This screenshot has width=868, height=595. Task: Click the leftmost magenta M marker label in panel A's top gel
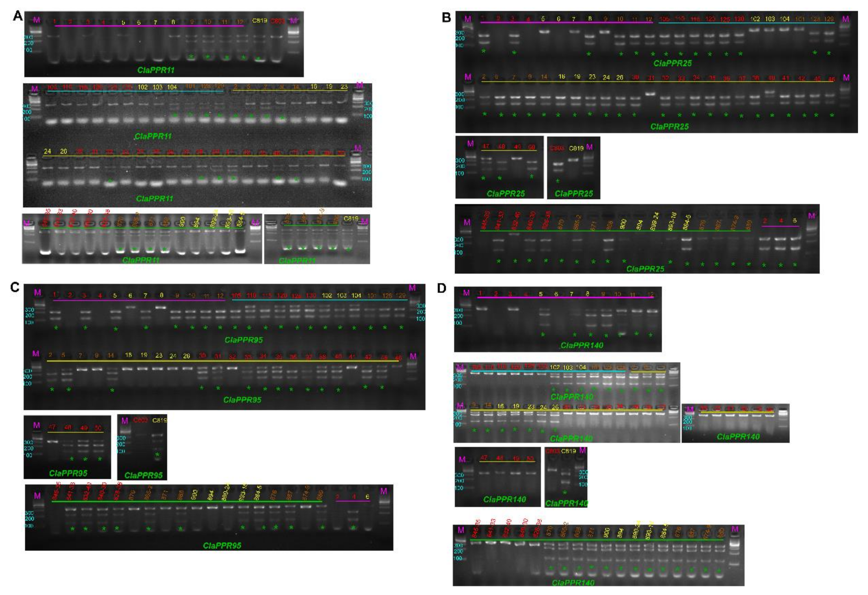point(36,20)
